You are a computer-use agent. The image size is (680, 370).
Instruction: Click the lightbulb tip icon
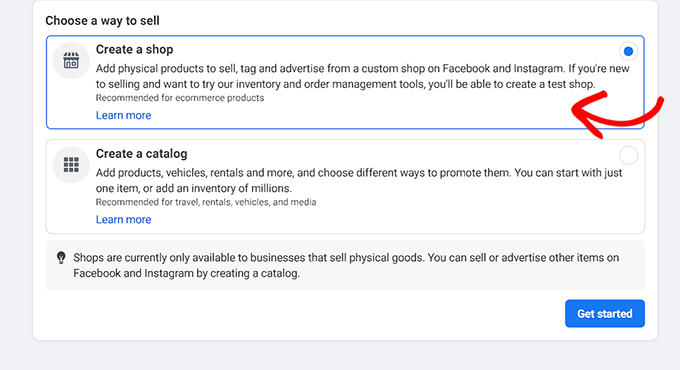[x=61, y=258]
